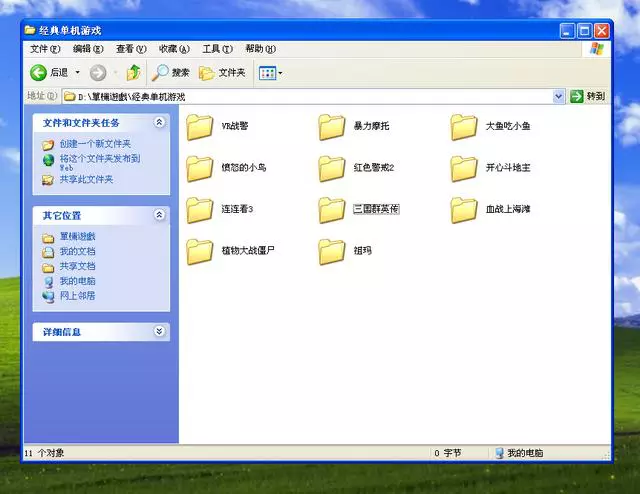The height and width of the screenshot is (494, 640).
Task: Click the globe publish-to-Web icon
Action: pyautogui.click(x=48, y=160)
